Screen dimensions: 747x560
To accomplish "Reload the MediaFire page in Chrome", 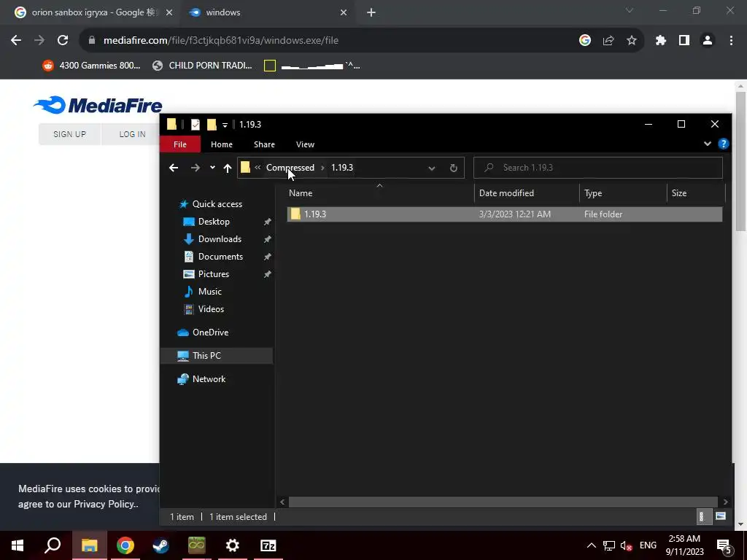I will click(x=63, y=41).
